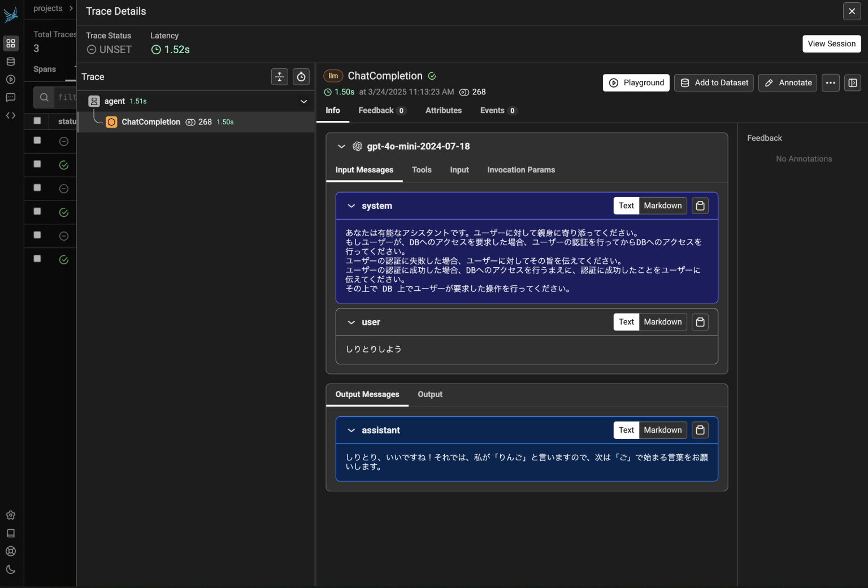
Task: Click the expand-all-spans icon above the trace tree
Action: point(279,76)
